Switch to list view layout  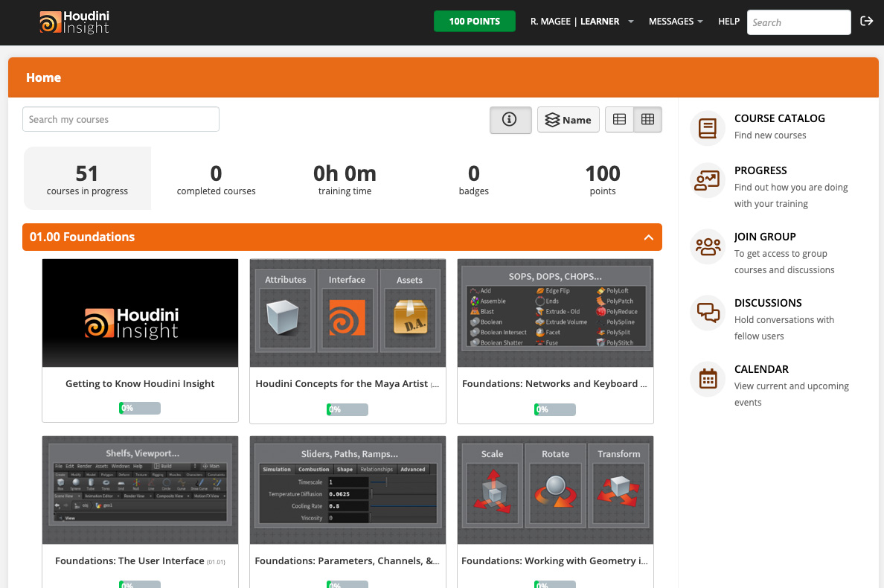[619, 120]
